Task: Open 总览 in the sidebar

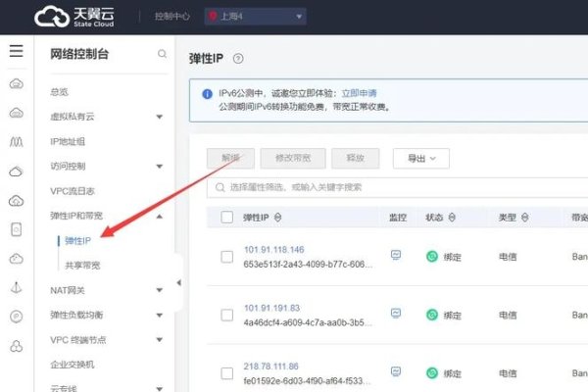Action: click(x=59, y=92)
